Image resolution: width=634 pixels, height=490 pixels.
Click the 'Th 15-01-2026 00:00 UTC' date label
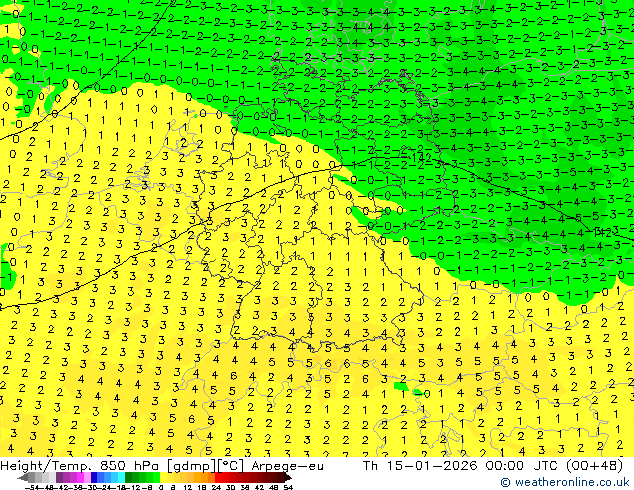(460, 466)
